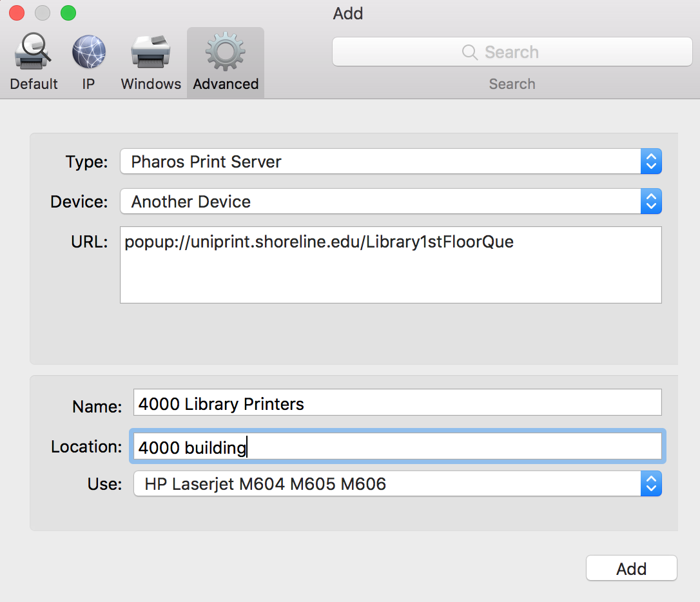Viewport: 700px width, 602px height.
Task: Click the Device dropdown blue arrow stepper
Action: [x=651, y=202]
